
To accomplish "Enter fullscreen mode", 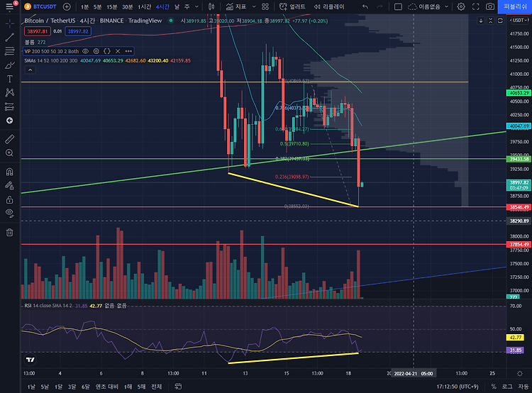I will tap(476, 6).
